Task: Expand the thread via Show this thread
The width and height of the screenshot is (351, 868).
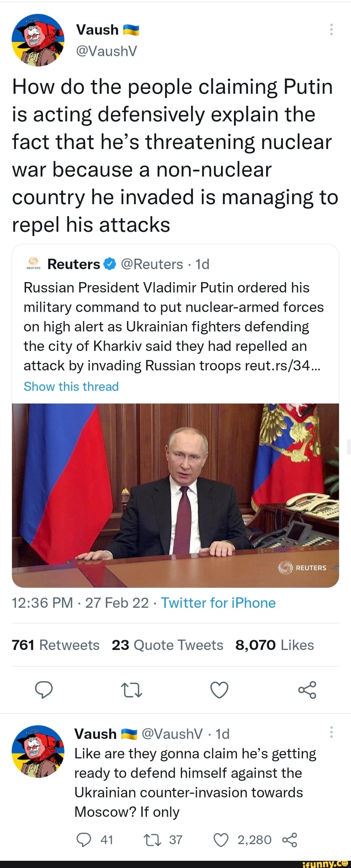Action: coord(71,386)
